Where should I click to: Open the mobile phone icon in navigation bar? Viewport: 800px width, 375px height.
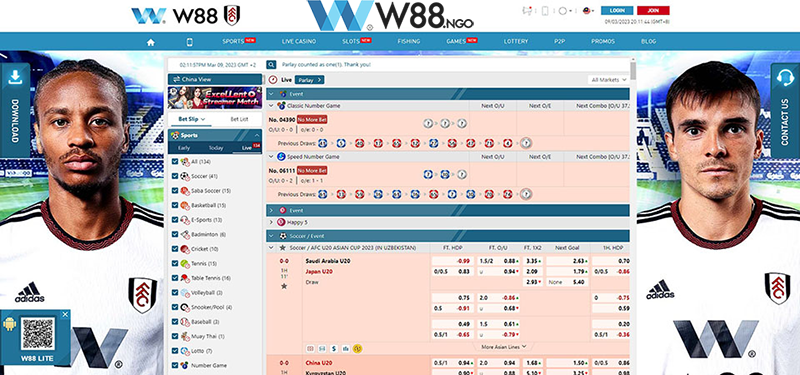(190, 42)
